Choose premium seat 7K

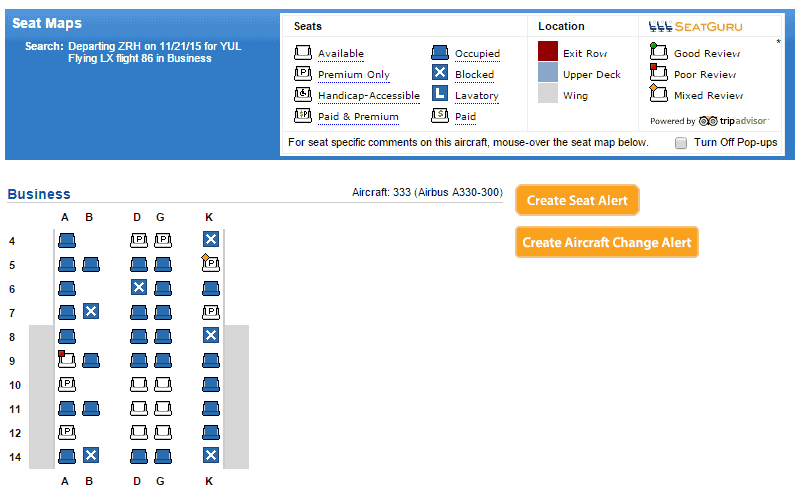pyautogui.click(x=210, y=312)
